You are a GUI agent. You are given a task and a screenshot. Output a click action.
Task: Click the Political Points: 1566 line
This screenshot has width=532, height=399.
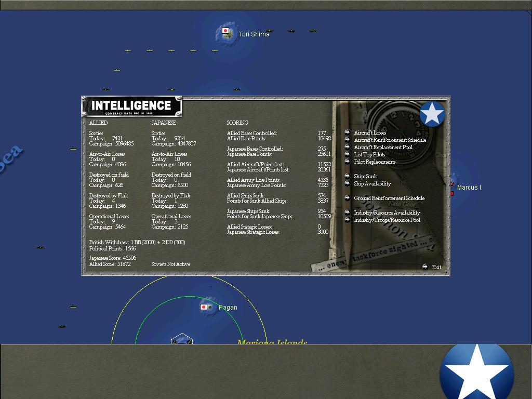pos(112,248)
